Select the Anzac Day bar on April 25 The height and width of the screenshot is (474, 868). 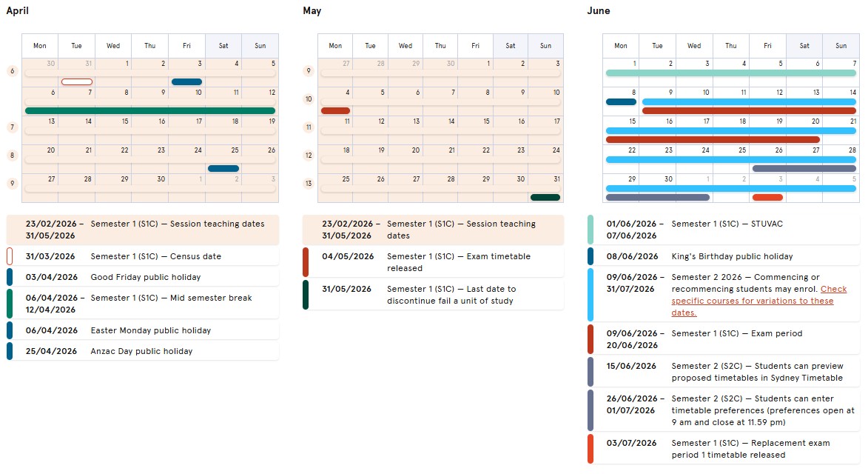tap(223, 168)
